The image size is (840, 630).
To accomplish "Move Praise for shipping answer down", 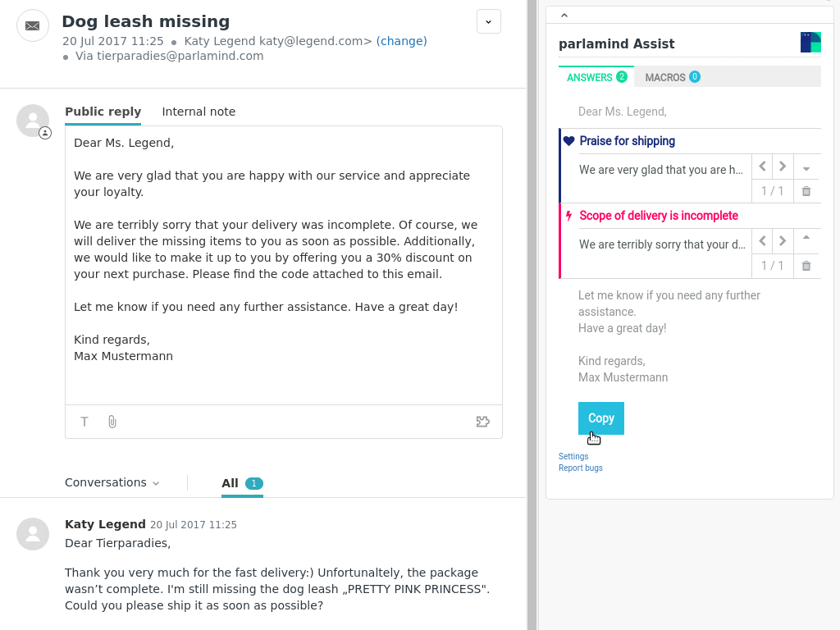I will tap(806, 169).
